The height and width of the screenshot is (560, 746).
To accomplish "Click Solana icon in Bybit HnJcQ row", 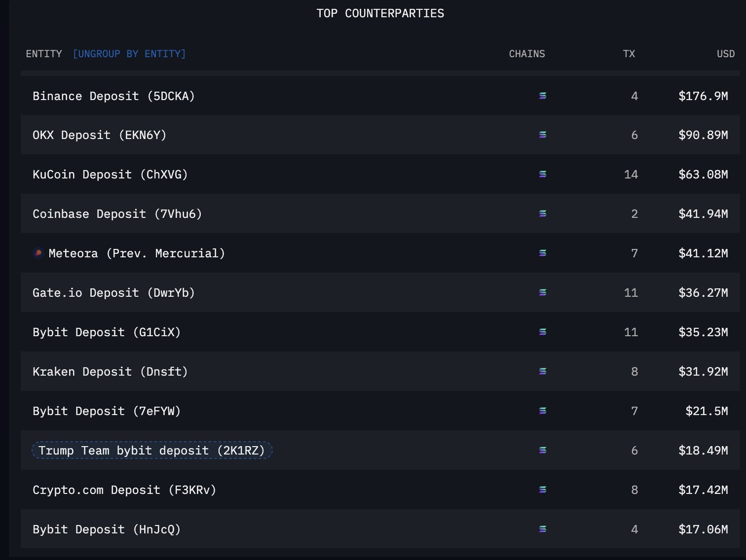I will pyautogui.click(x=543, y=529).
